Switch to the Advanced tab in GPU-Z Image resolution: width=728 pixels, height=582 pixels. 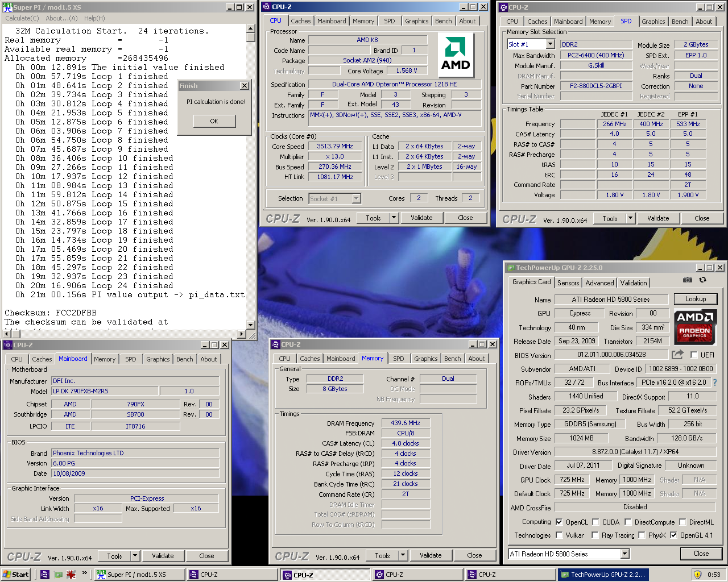(x=599, y=282)
